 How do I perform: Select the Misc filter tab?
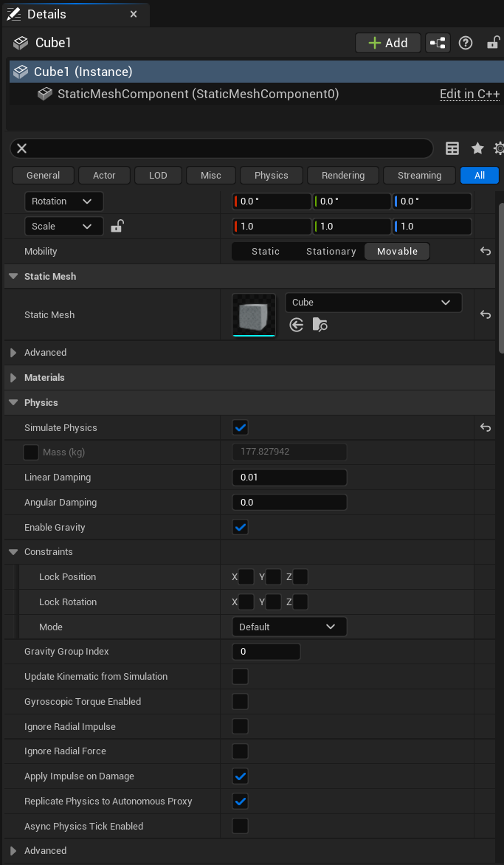211,176
